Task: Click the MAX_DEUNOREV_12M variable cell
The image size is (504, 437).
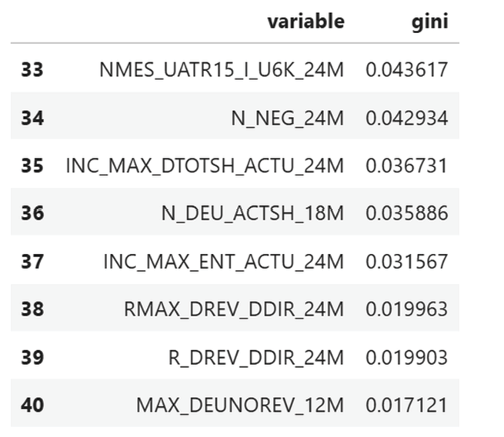Action: point(240,405)
